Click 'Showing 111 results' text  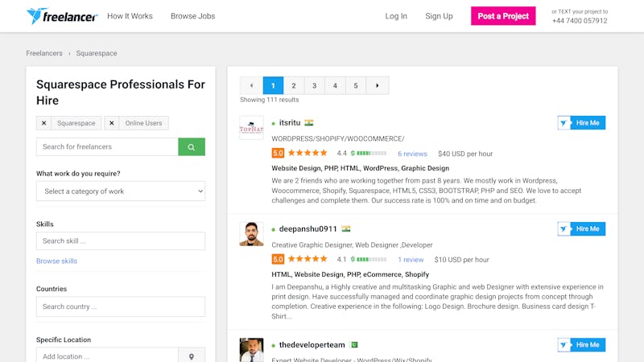(x=270, y=100)
